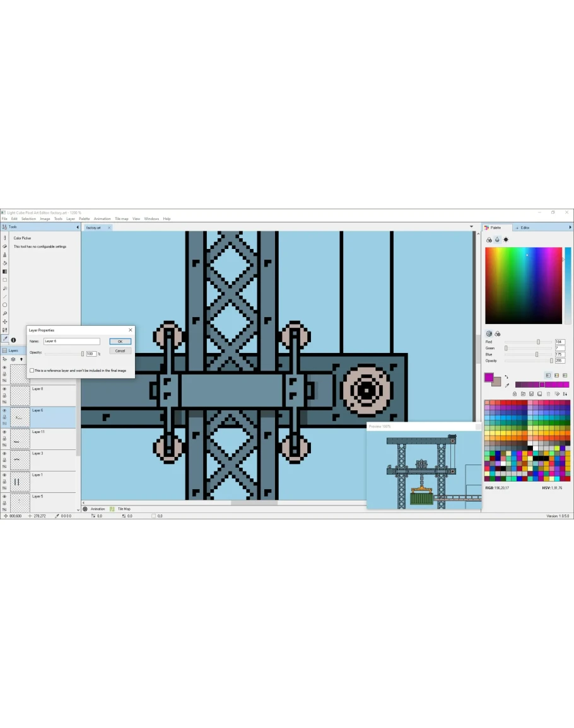574x728 pixels.
Task: Activate the Move tool
Action: pyautogui.click(x=5, y=321)
